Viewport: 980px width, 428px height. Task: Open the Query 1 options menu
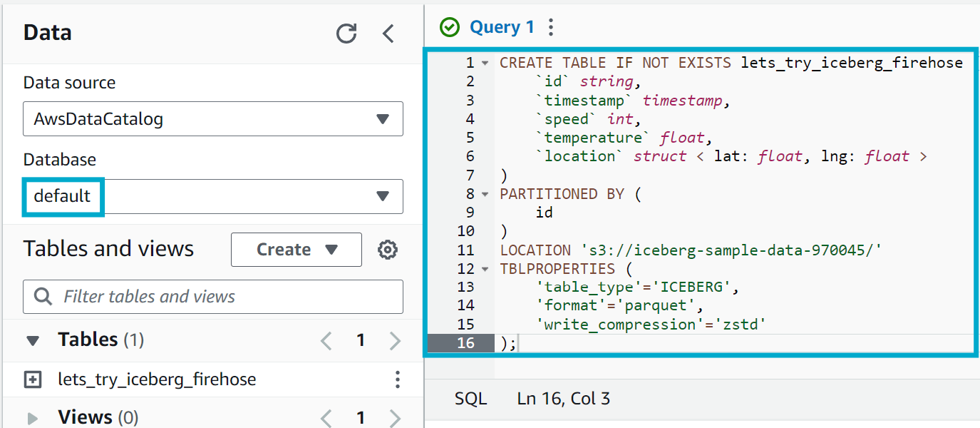point(550,27)
